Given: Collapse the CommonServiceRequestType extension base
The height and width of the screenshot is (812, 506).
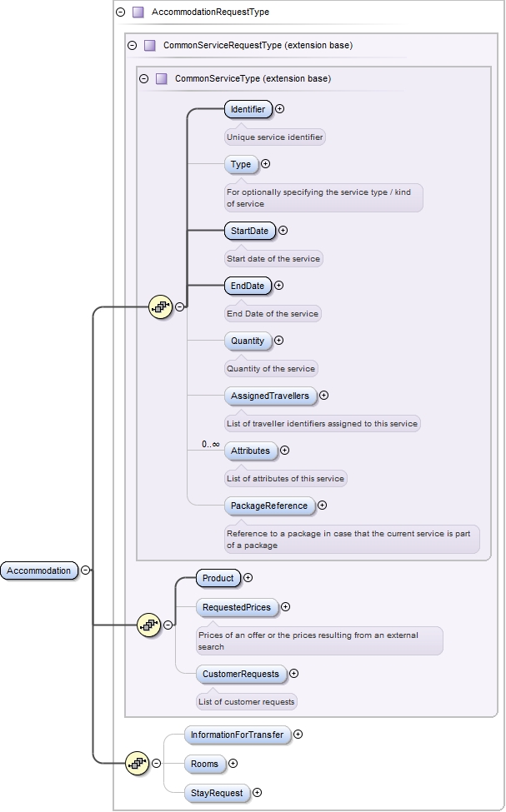Looking at the screenshot, I should coord(133,45).
